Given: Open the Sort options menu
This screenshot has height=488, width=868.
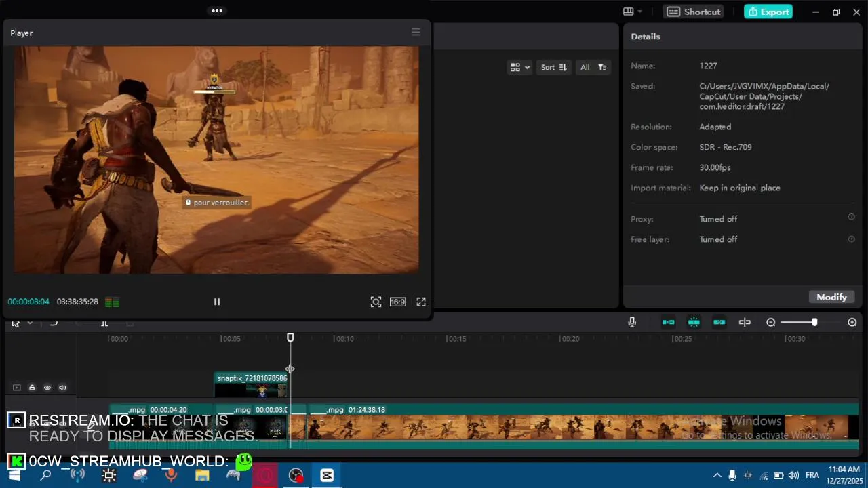Looking at the screenshot, I should point(553,67).
